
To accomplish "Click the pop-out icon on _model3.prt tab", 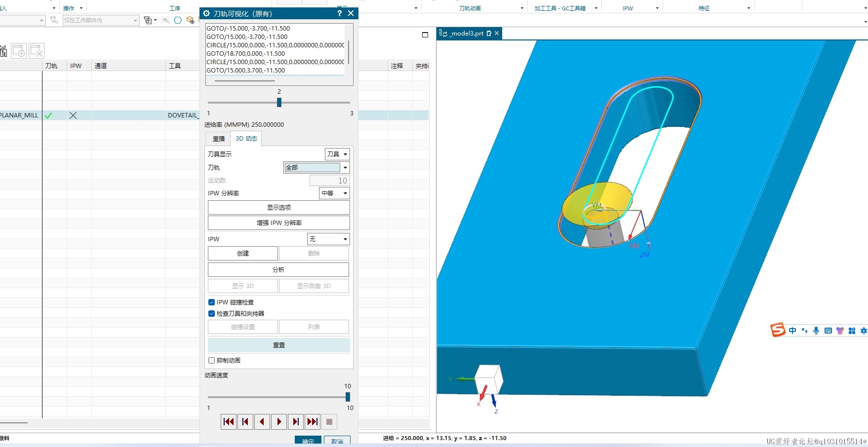I will point(489,34).
